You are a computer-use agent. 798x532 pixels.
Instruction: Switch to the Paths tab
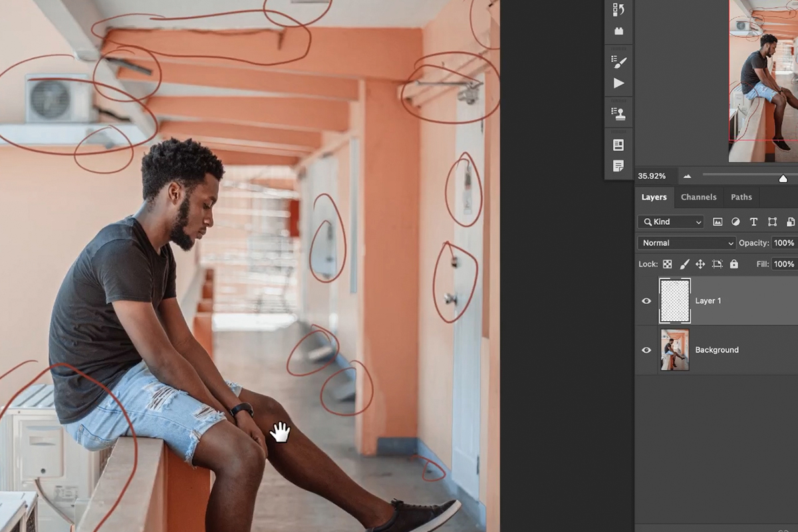tap(741, 197)
